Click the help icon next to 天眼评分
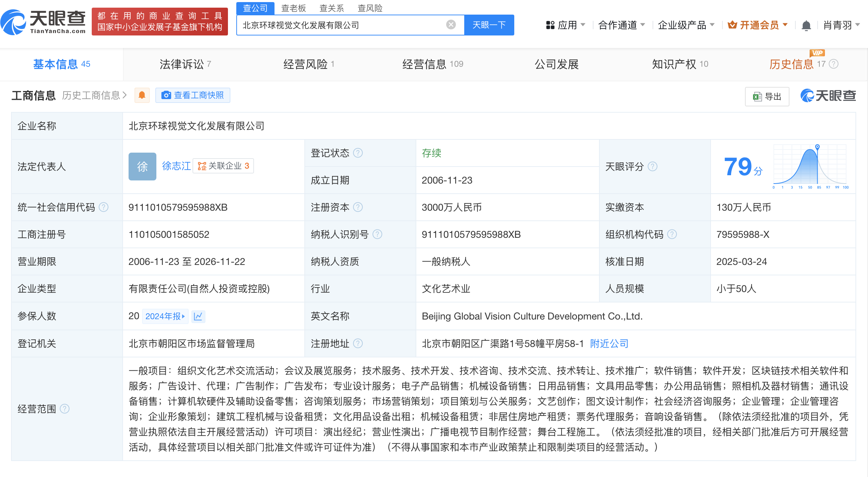The width and height of the screenshot is (868, 477). coord(653,167)
